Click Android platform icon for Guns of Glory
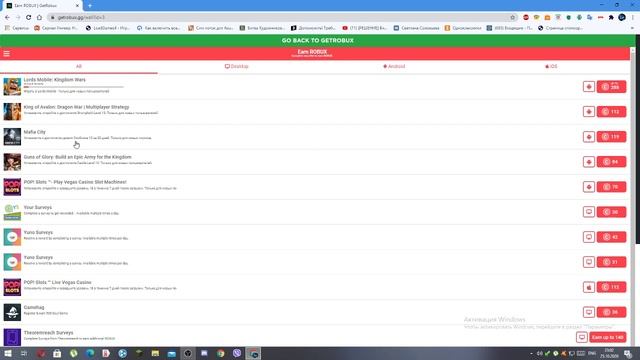 click(589, 162)
